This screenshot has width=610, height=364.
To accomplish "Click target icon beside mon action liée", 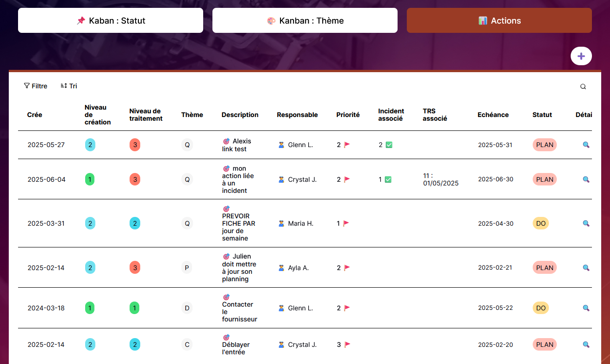I will [226, 168].
